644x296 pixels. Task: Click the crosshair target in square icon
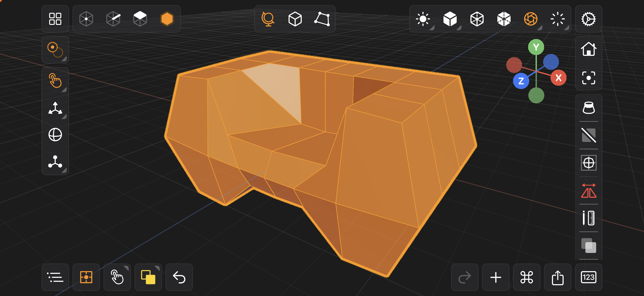point(589,163)
